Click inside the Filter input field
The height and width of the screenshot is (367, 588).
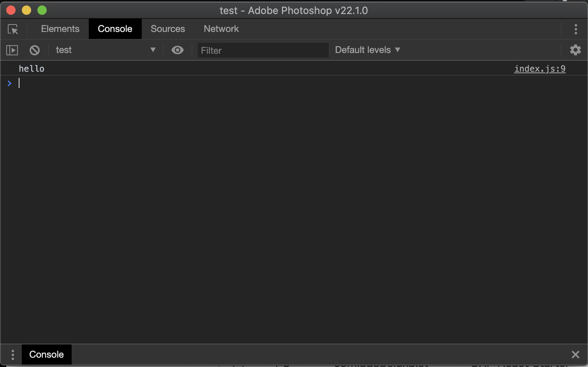click(x=263, y=50)
